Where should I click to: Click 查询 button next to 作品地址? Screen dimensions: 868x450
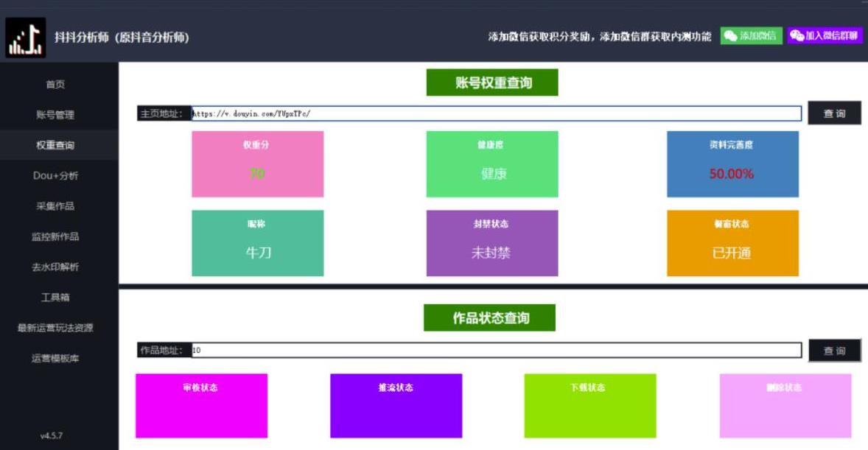point(834,351)
